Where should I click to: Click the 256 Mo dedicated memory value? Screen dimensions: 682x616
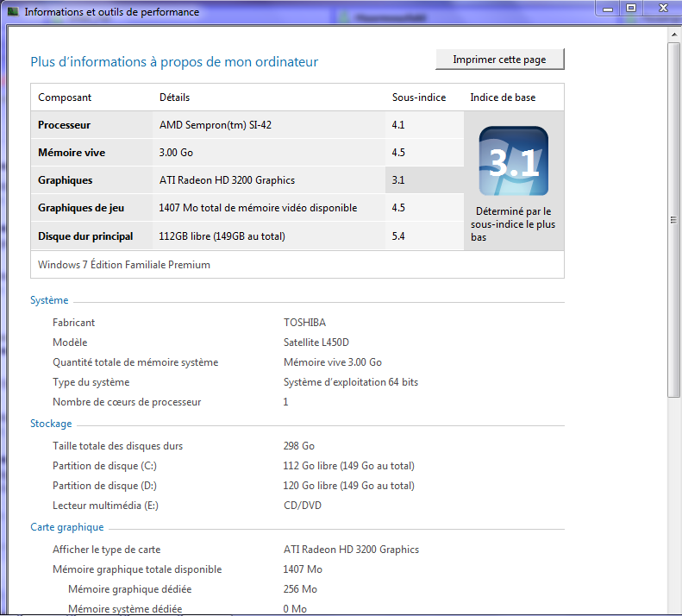[300, 589]
